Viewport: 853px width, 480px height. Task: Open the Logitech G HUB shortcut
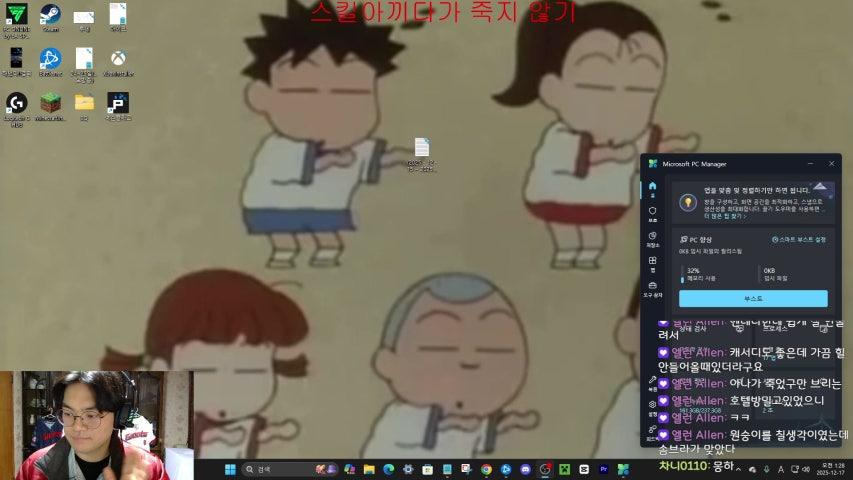[x=17, y=109]
